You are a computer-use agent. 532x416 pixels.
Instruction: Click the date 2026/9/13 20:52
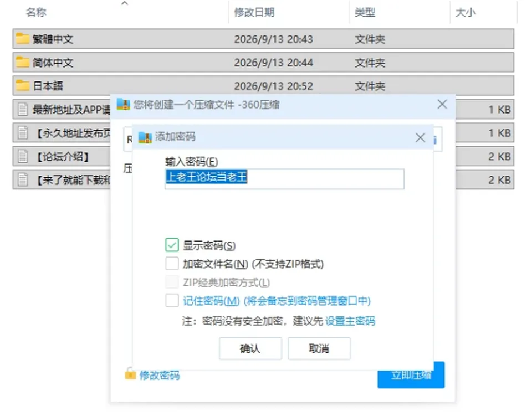(x=273, y=86)
